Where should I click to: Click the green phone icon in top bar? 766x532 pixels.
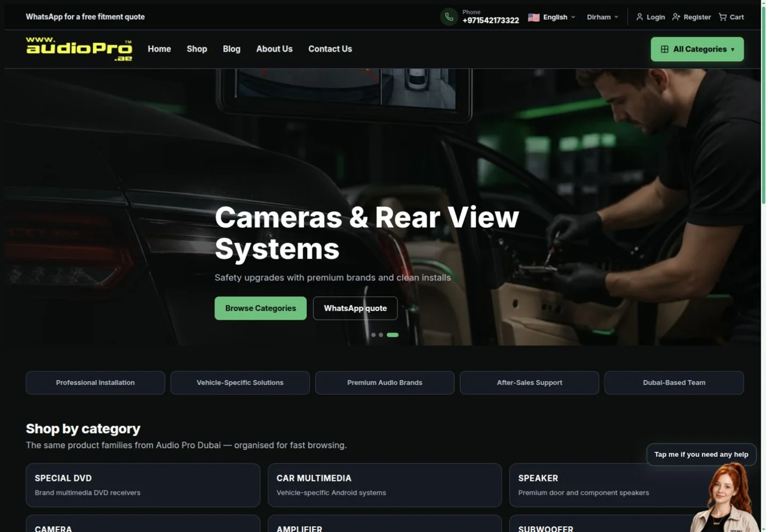click(x=449, y=17)
